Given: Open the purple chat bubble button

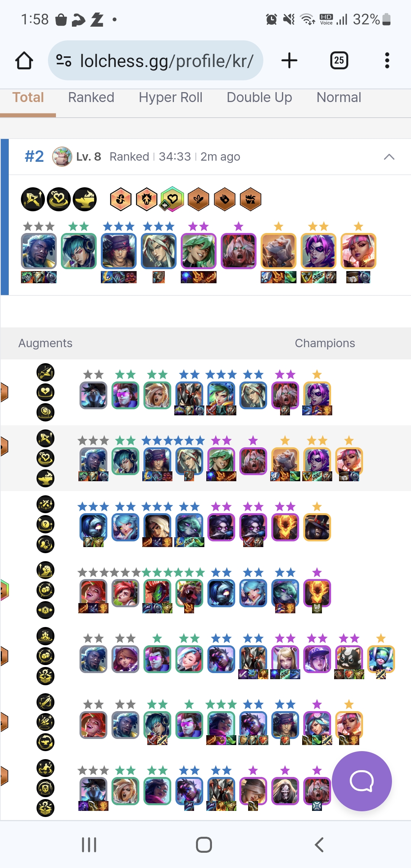Looking at the screenshot, I should [x=362, y=781].
